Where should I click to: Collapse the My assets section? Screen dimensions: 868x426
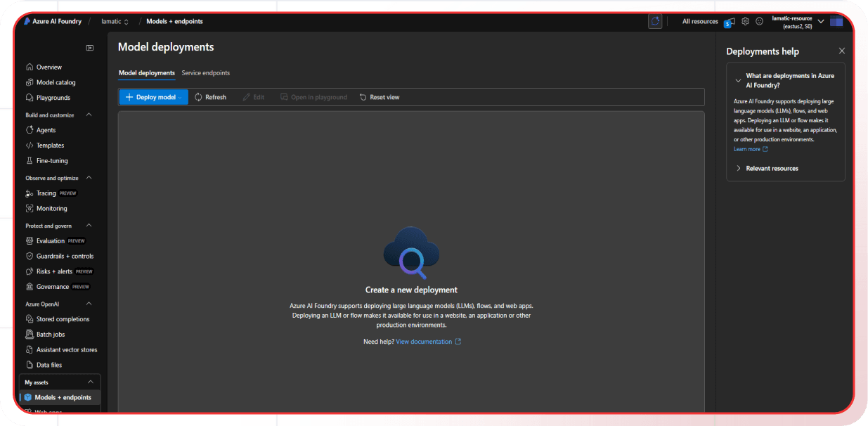tap(90, 382)
